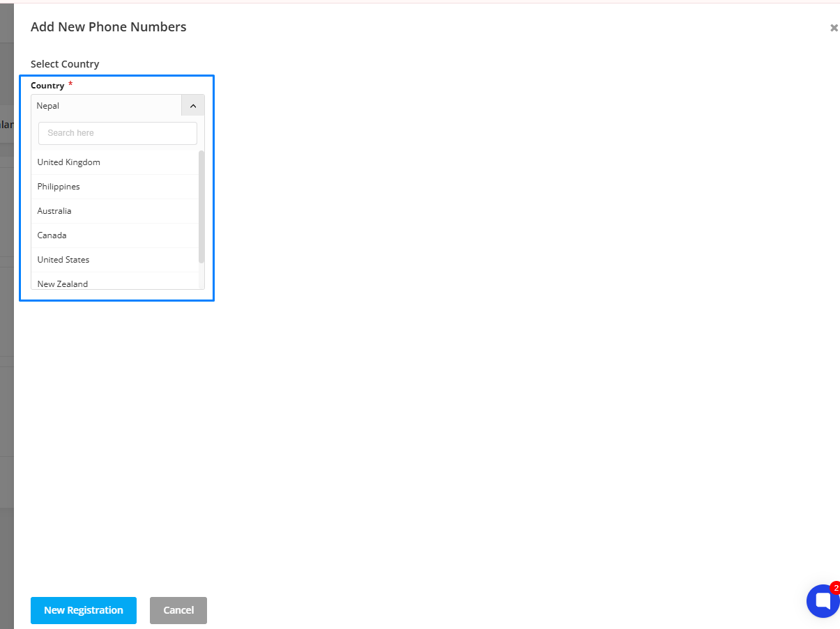Image resolution: width=840 pixels, height=629 pixels.
Task: Click the country list scrollbar
Action: pyautogui.click(x=201, y=207)
